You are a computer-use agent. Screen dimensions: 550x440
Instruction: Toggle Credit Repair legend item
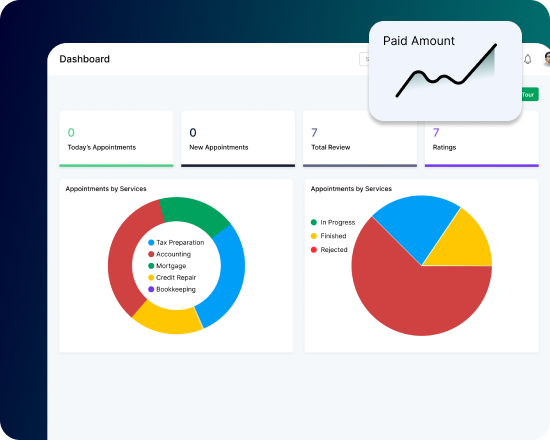coord(172,278)
